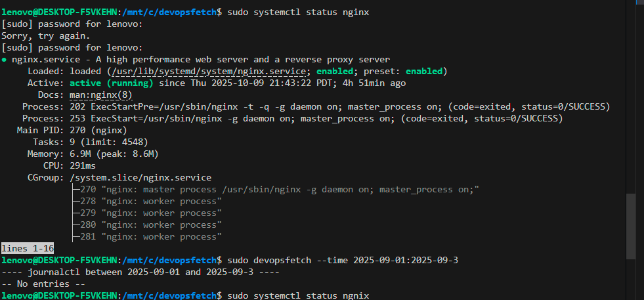Click the Process 253 ExecStart line
Screen dimensions: 644x300
pos(293,119)
